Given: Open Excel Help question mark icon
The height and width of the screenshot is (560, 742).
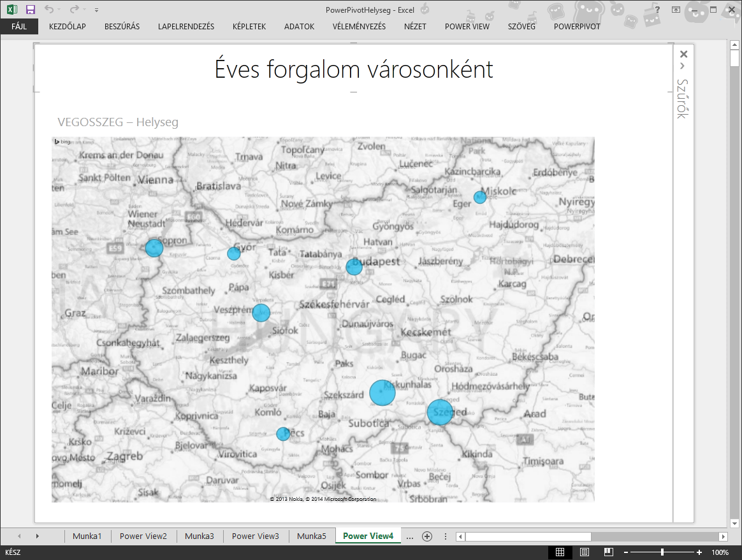Looking at the screenshot, I should pyautogui.click(x=657, y=10).
